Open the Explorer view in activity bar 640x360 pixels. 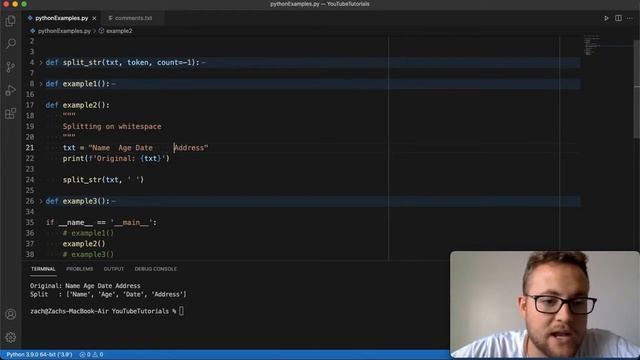tap(11, 21)
